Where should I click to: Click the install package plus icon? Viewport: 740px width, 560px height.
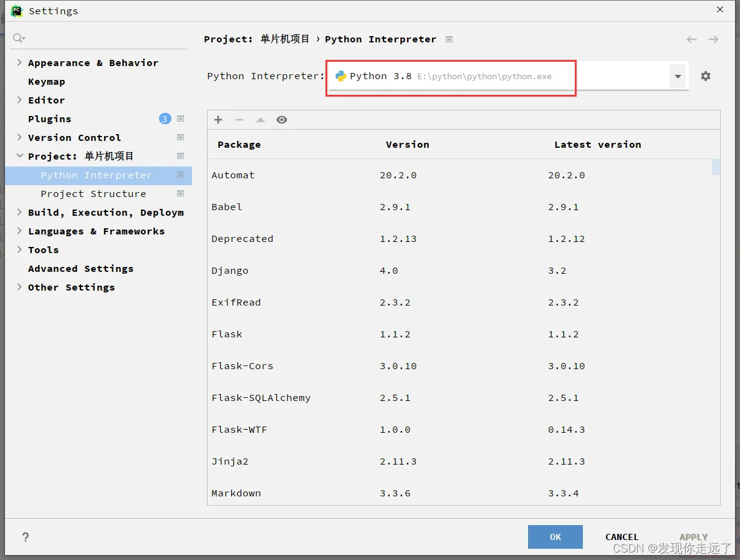click(x=218, y=120)
